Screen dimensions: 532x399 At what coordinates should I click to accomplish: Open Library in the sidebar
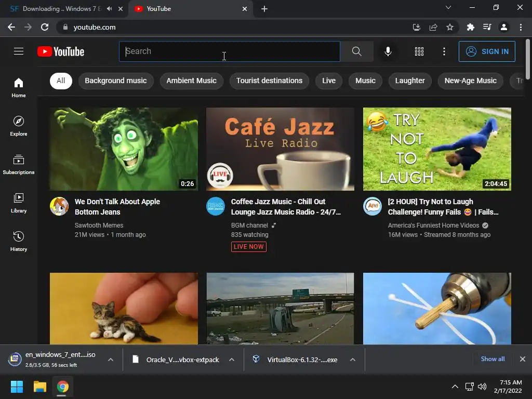tap(19, 203)
